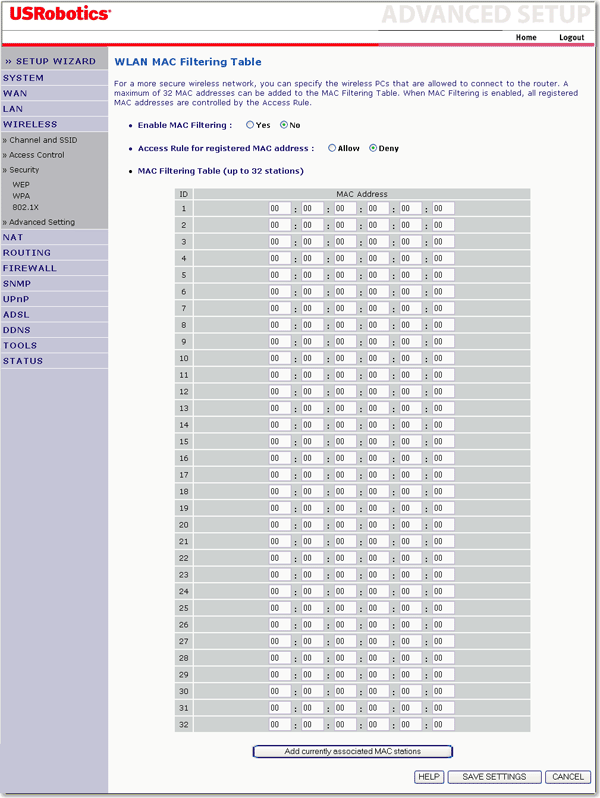This screenshot has height=798, width=600.
Task: Focus second MAC octet field of row 14
Action: tap(312, 425)
